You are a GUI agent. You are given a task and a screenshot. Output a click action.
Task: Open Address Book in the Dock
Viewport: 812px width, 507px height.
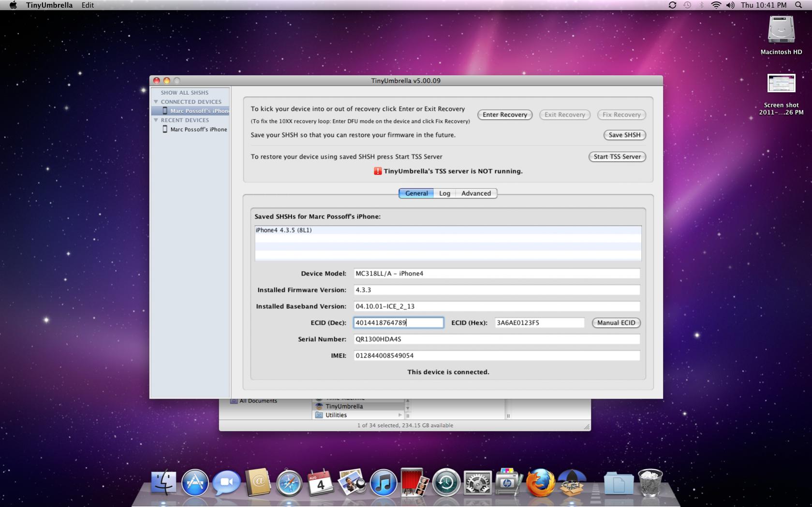point(258,482)
